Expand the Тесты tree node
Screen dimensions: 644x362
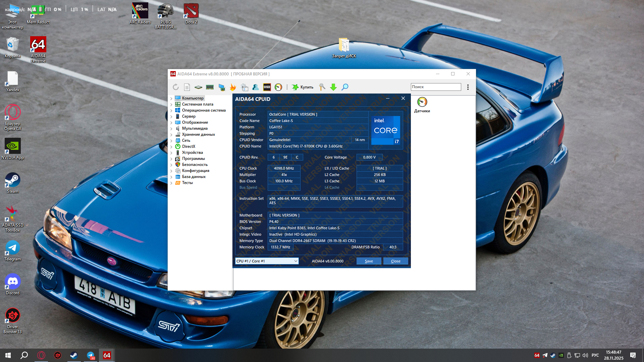(171, 183)
